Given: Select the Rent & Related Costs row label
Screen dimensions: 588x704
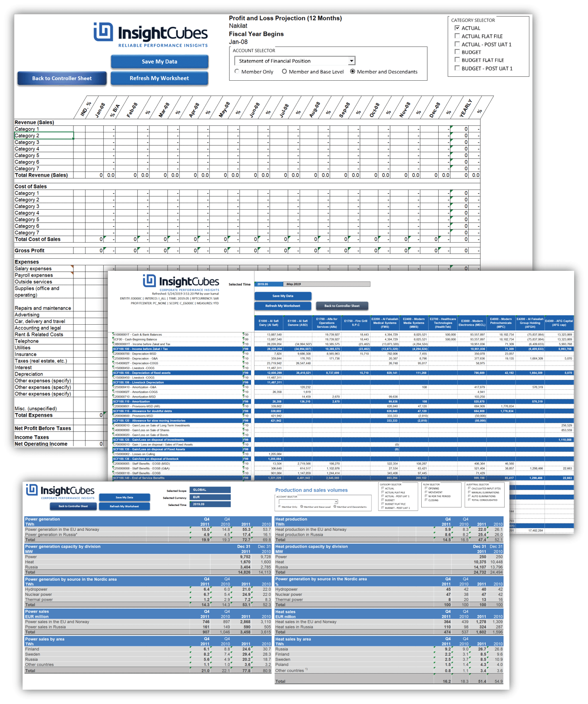Looking at the screenshot, I should point(39,335).
